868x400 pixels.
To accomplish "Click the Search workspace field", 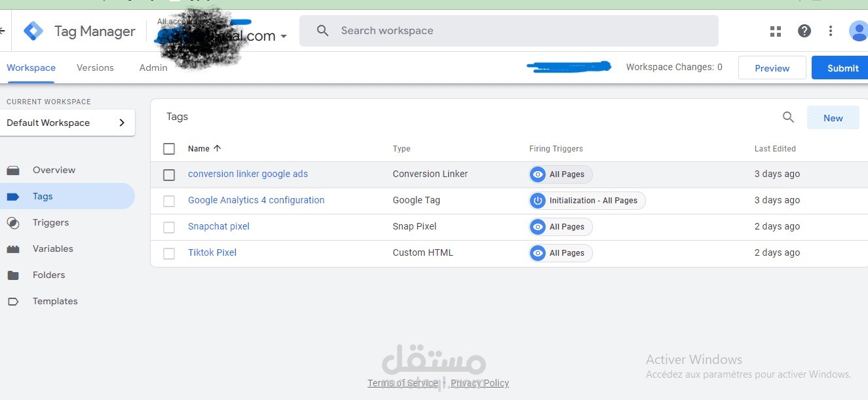I will coord(509,31).
